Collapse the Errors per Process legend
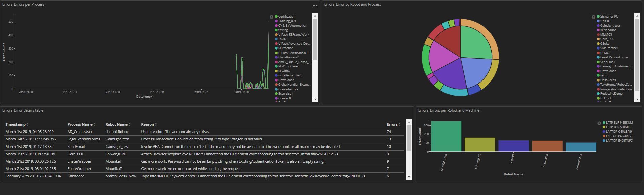The width and height of the screenshot is (644, 195). [x=271, y=17]
